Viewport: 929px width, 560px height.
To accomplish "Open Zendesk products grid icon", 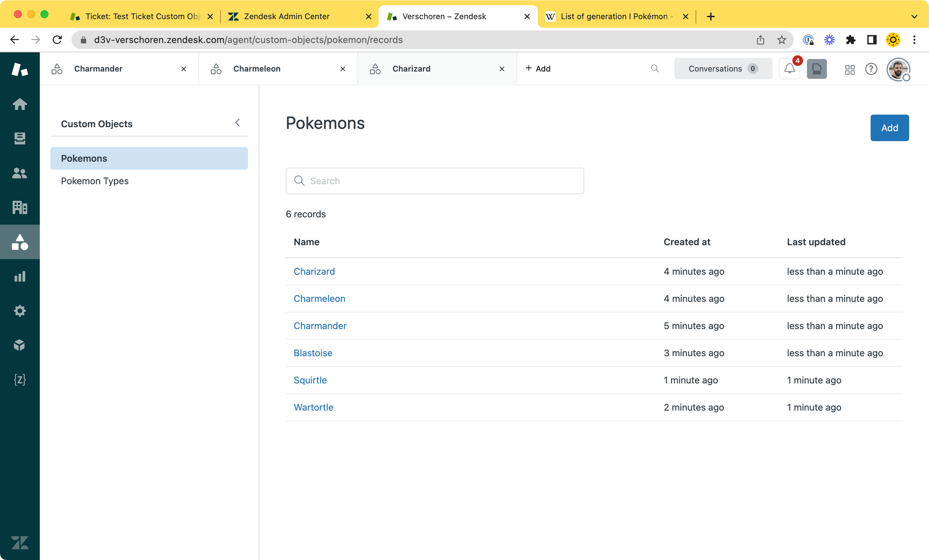I will tap(850, 69).
